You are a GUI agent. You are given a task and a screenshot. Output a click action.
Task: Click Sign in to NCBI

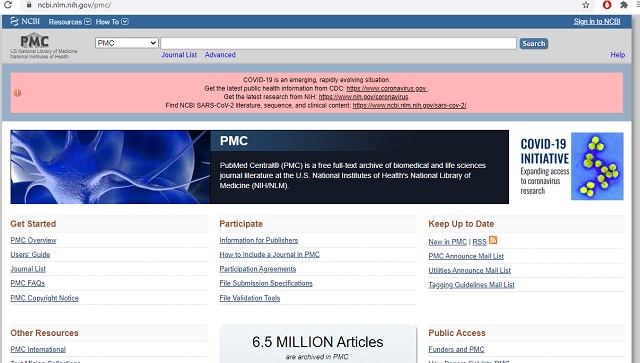pos(597,22)
